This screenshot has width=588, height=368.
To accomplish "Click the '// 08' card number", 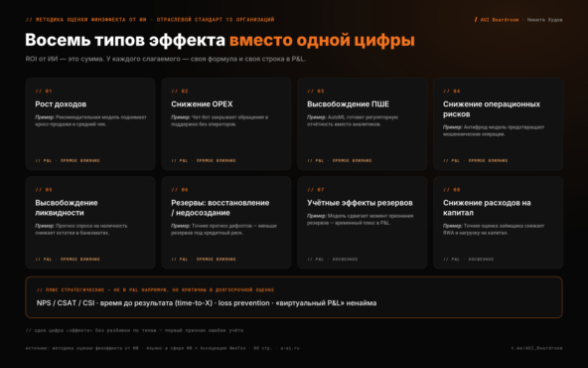I will pos(452,190).
